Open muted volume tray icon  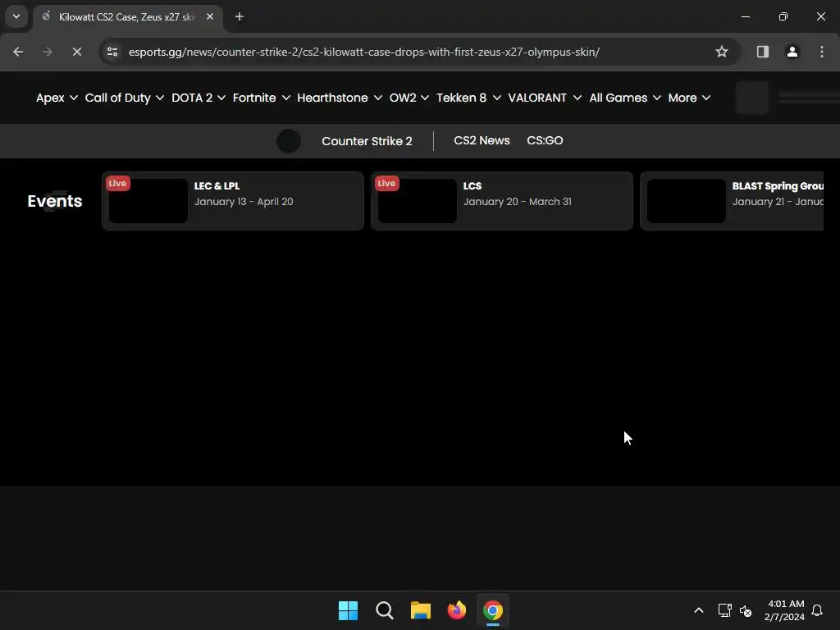746,610
